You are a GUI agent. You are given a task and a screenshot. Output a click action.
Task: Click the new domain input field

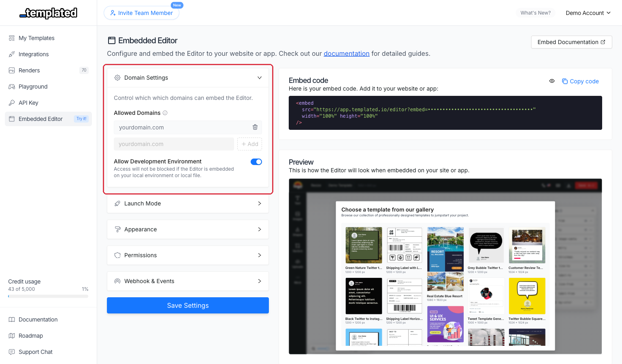[174, 144]
